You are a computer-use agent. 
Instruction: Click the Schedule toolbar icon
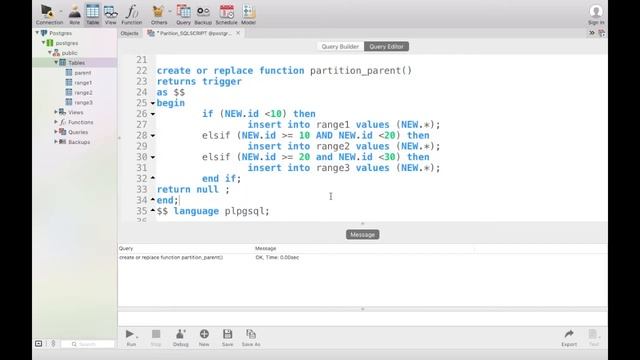(226, 12)
